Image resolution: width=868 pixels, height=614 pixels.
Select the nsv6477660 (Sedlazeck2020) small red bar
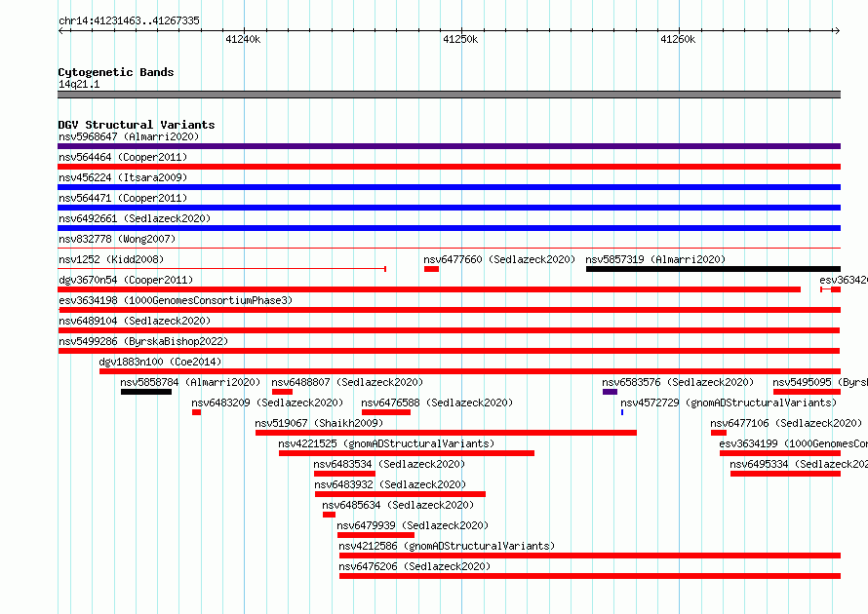pos(431,269)
